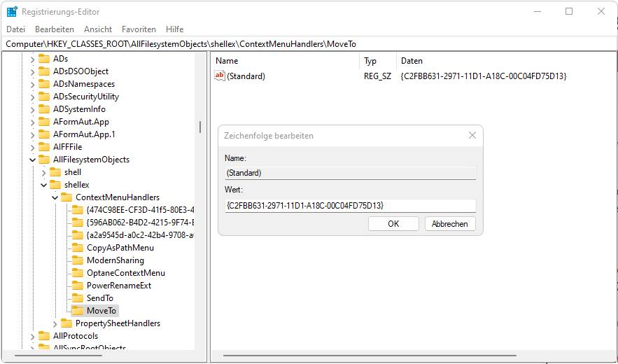Click the ADSystemInfo folder icon
The width and height of the screenshot is (618, 364).
coord(44,109)
